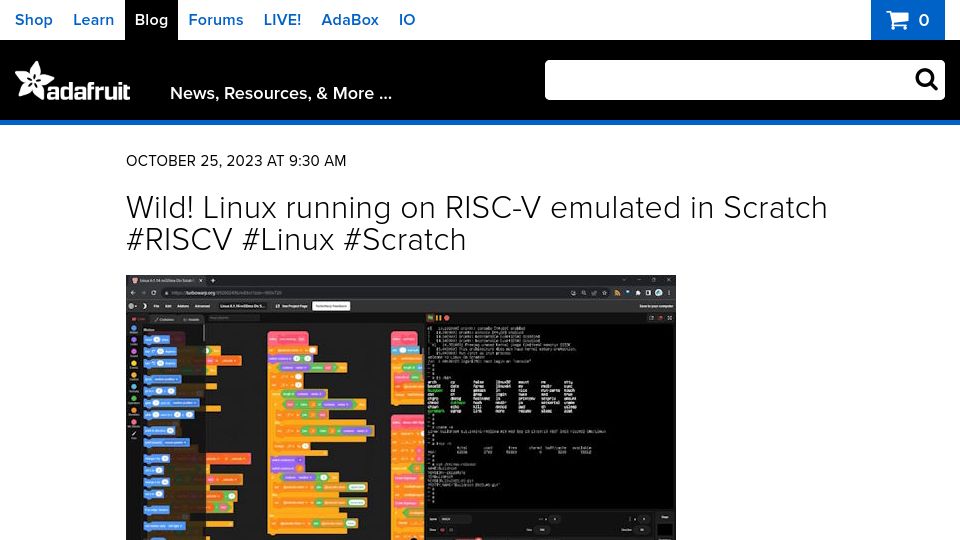Go to the Forums section
This screenshot has width=960, height=540.
216,20
